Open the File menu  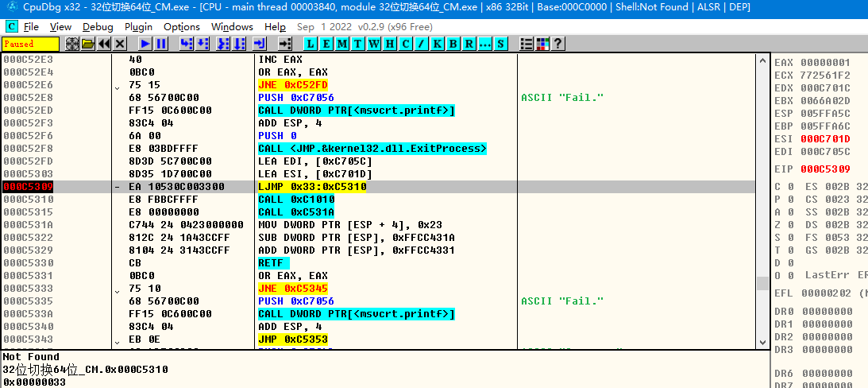32,27
